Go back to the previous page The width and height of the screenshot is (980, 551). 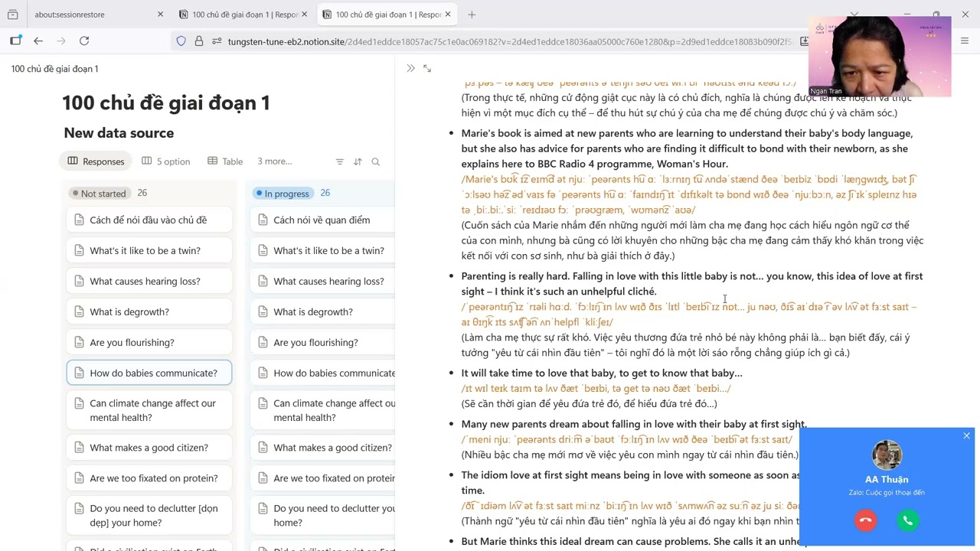pos(38,41)
